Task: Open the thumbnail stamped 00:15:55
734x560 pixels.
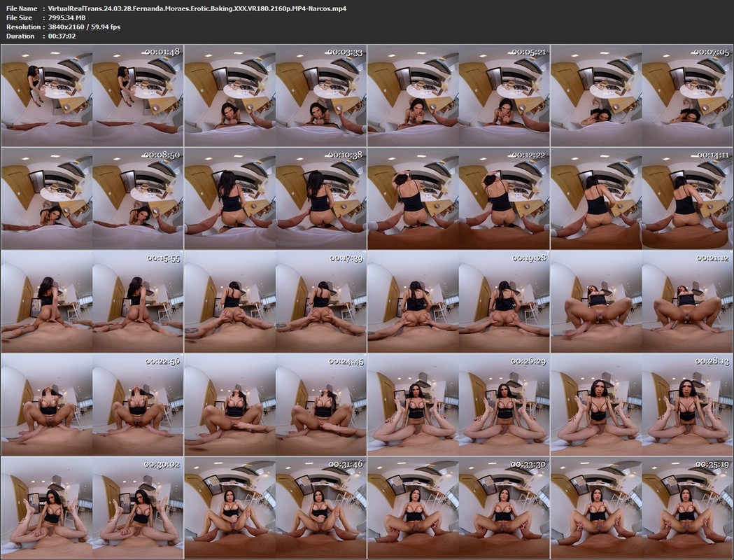Action: pos(92,302)
